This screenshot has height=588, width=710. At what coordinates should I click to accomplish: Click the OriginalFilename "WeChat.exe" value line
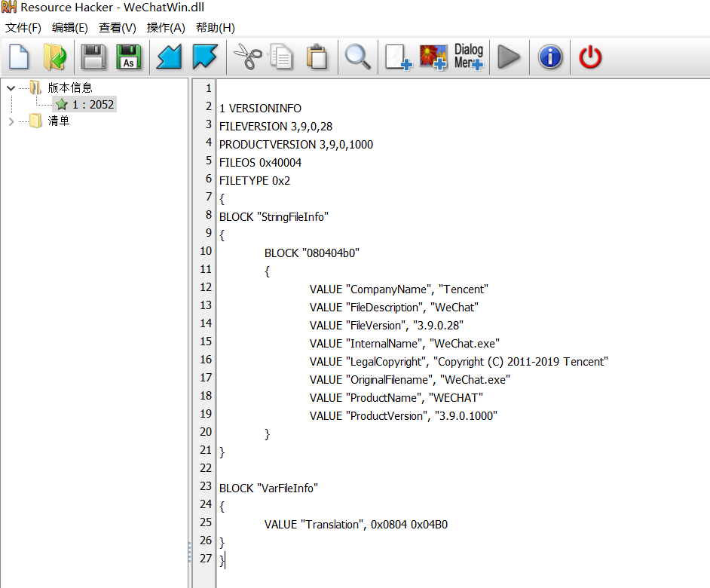click(x=410, y=380)
